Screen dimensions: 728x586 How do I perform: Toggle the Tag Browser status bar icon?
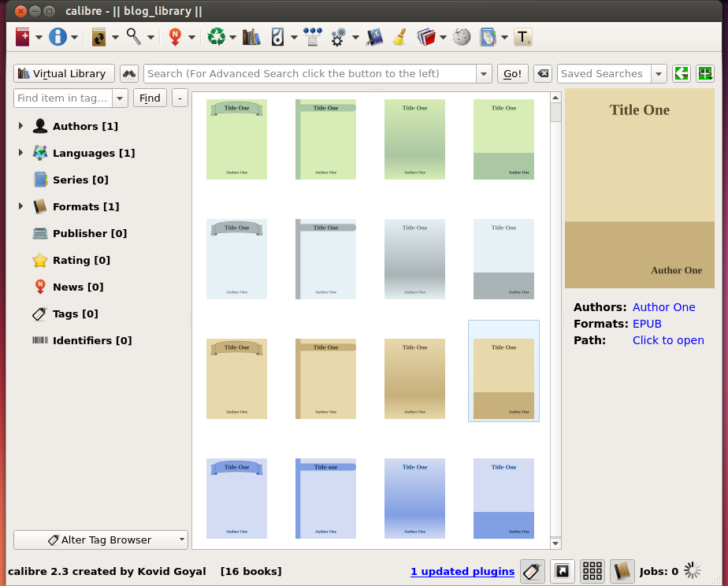pos(533,571)
